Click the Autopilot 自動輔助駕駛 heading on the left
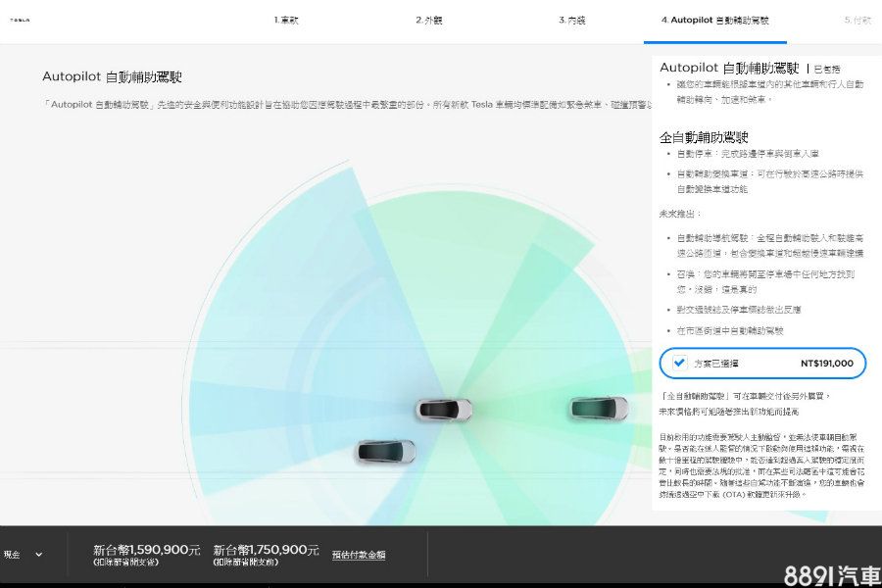 point(112,76)
